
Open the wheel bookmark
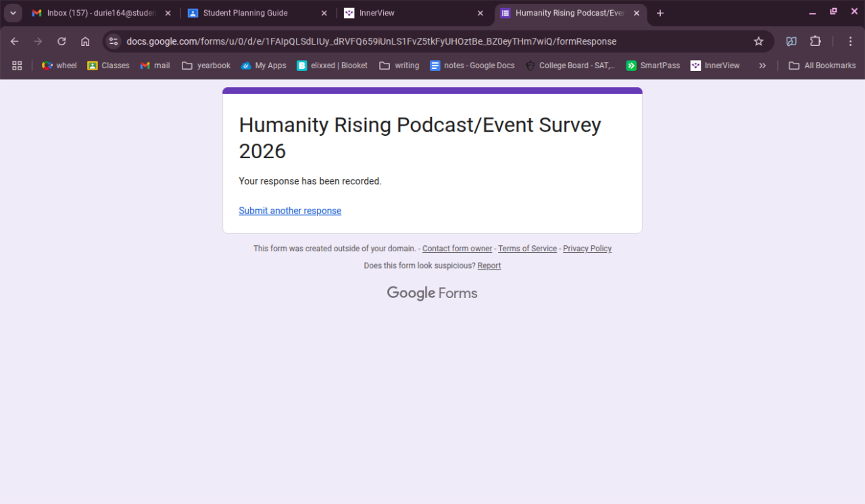coord(59,66)
